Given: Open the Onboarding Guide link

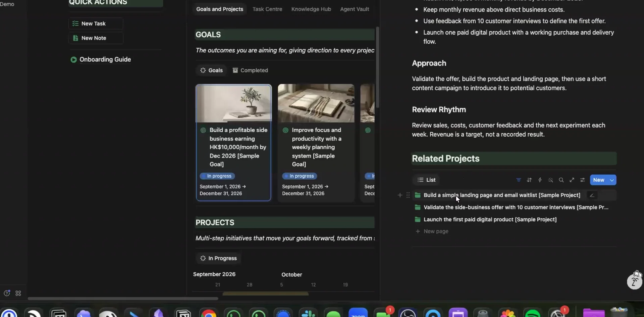Looking at the screenshot, I should pos(105,59).
